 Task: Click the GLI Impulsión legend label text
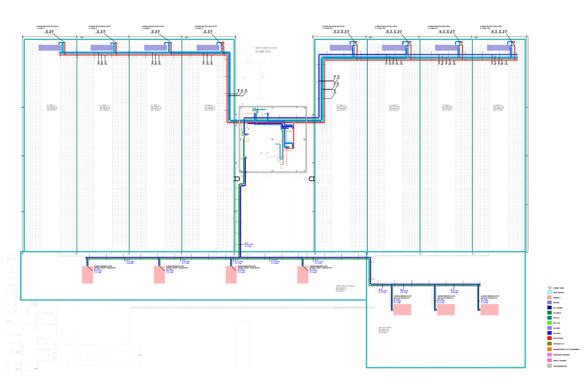[x=558, y=308]
